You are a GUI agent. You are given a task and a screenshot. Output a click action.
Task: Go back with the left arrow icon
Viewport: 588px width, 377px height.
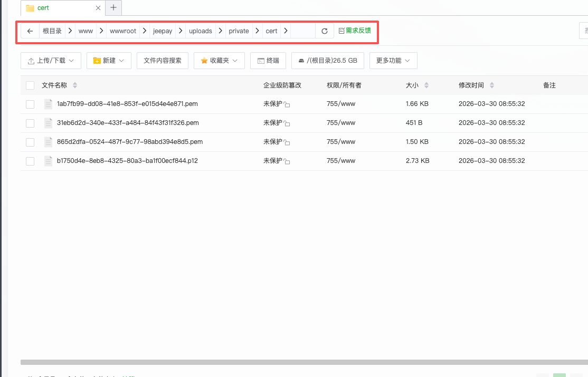tap(30, 31)
